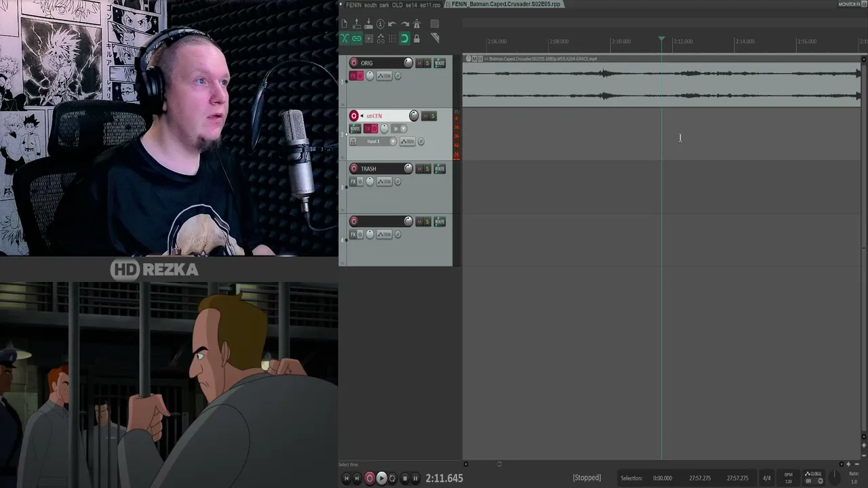Toggle the locking padlock icon
This screenshot has height=488, width=868.
click(x=417, y=39)
